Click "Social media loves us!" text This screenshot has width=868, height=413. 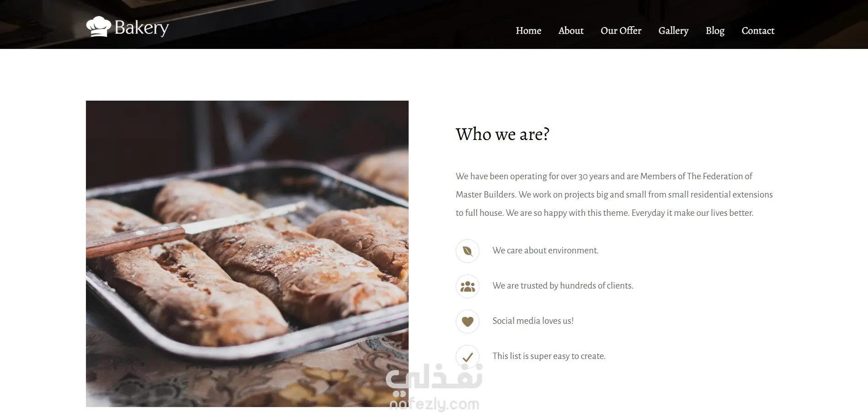point(533,321)
